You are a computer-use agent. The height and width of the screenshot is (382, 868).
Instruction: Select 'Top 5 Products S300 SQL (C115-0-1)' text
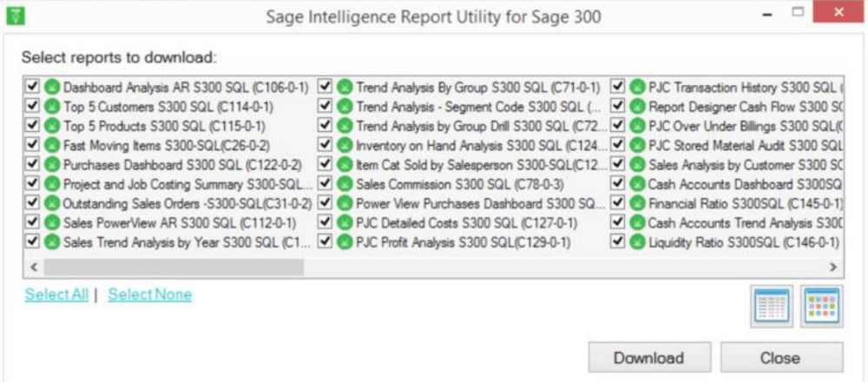(x=164, y=126)
